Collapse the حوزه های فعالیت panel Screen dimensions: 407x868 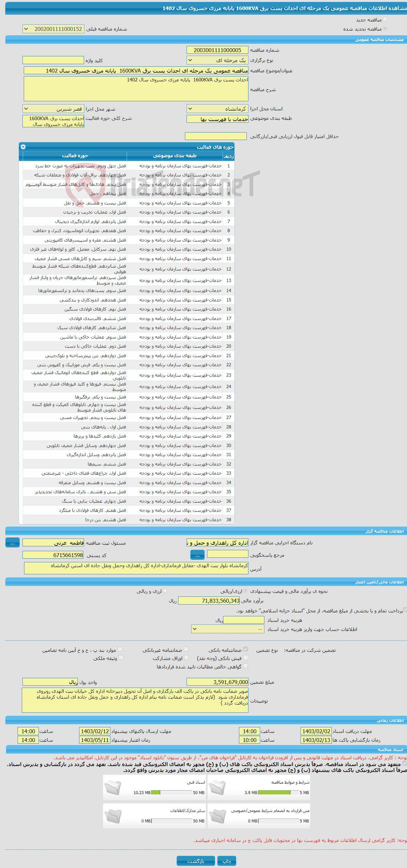pos(23,147)
